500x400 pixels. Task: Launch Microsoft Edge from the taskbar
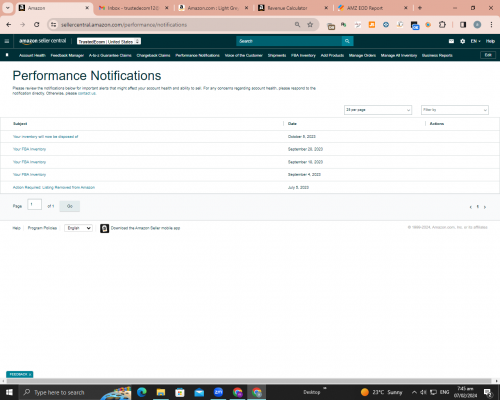click(142, 392)
